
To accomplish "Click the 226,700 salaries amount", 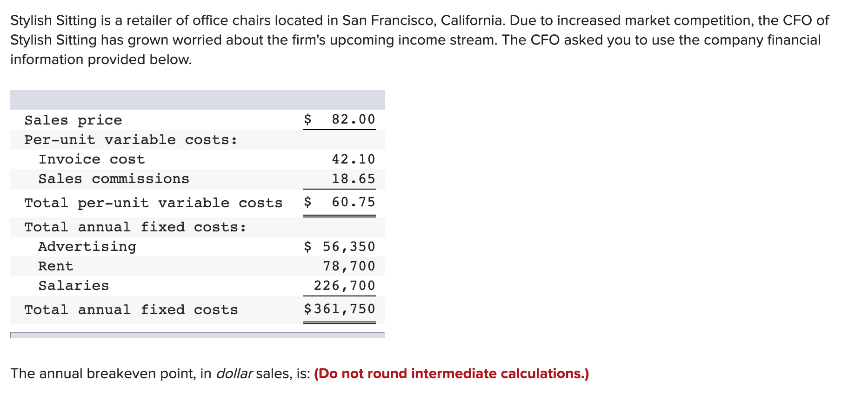I will pyautogui.click(x=344, y=286).
